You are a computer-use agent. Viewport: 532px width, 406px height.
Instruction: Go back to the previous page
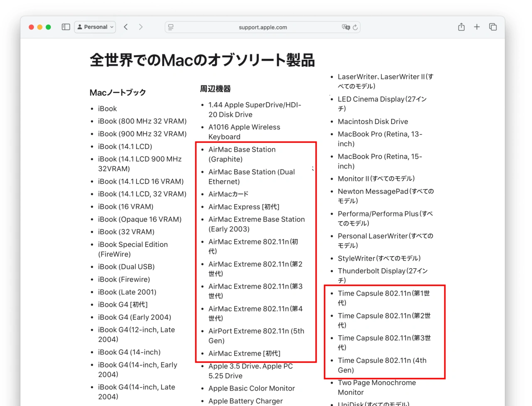[x=126, y=27]
